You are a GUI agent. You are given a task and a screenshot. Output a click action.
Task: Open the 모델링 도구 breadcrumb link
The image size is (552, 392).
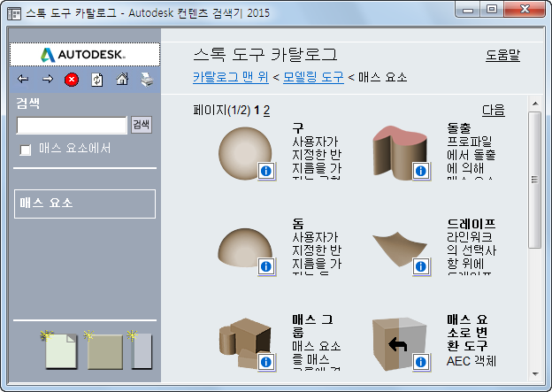coord(313,77)
